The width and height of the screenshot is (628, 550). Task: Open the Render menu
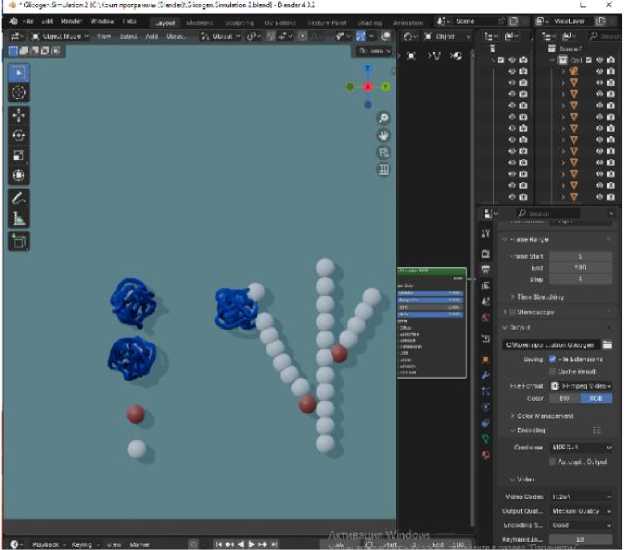point(71,20)
